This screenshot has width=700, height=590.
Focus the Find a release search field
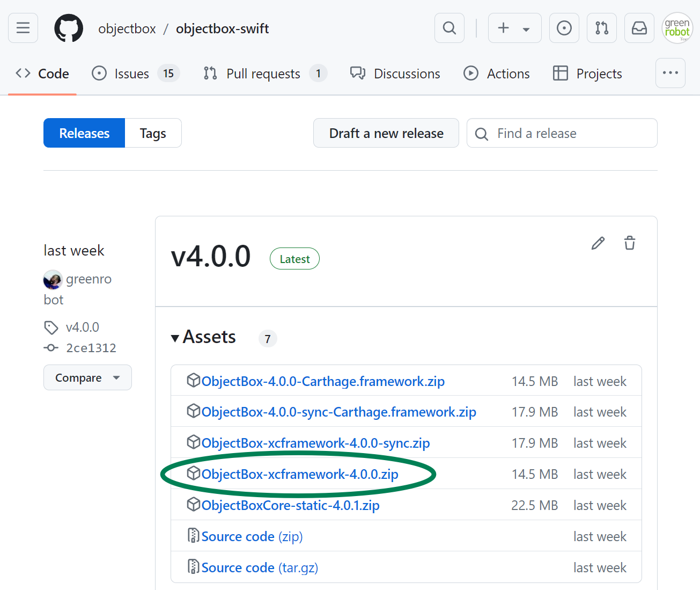tap(569, 133)
